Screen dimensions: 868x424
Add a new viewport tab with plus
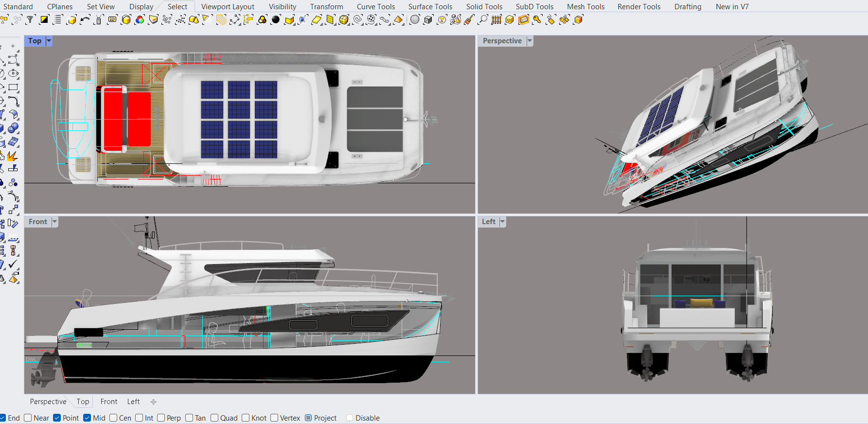(154, 402)
